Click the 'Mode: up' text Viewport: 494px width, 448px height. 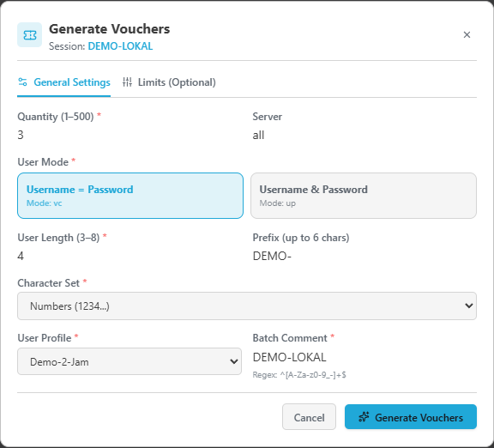tap(278, 203)
